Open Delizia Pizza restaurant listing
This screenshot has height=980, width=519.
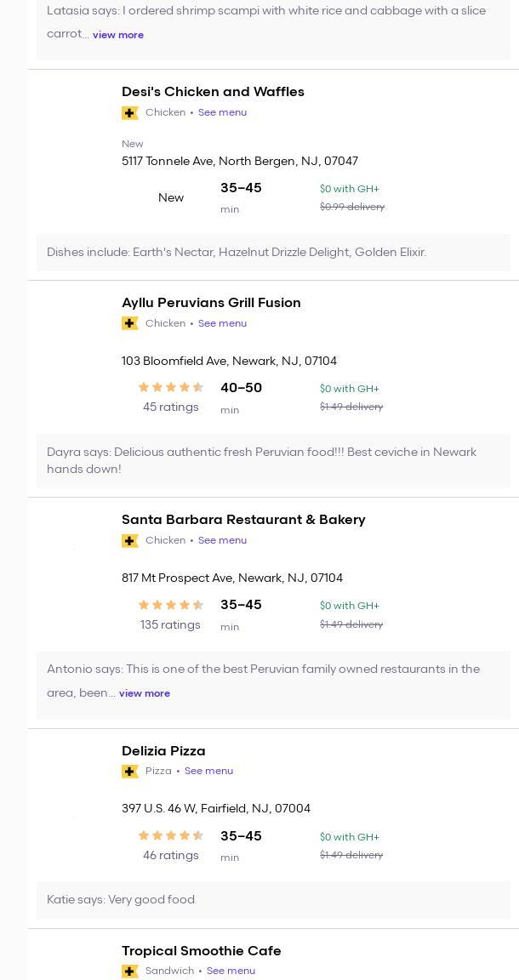(x=163, y=751)
